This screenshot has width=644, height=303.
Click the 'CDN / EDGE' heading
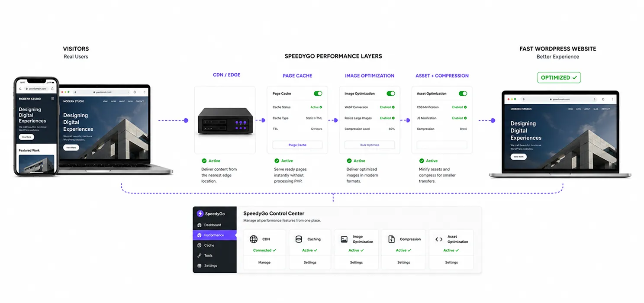[226, 75]
